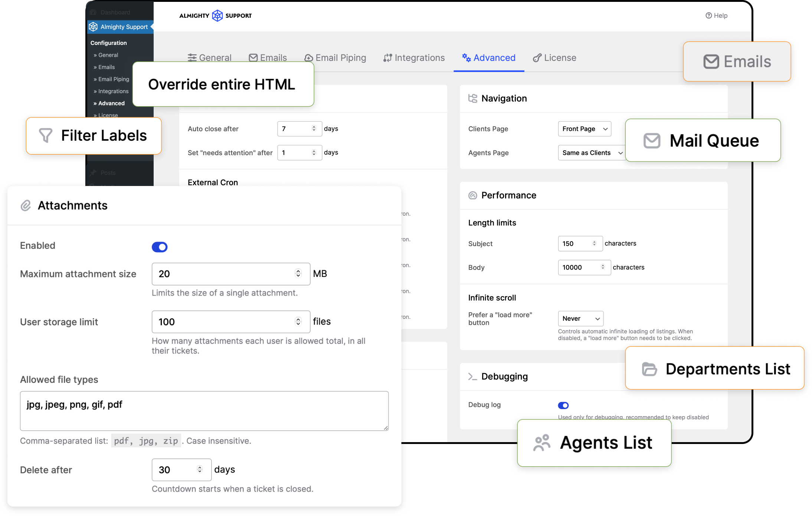Click the Filter Labels funnel icon
This screenshot has width=812, height=516.
tap(46, 135)
